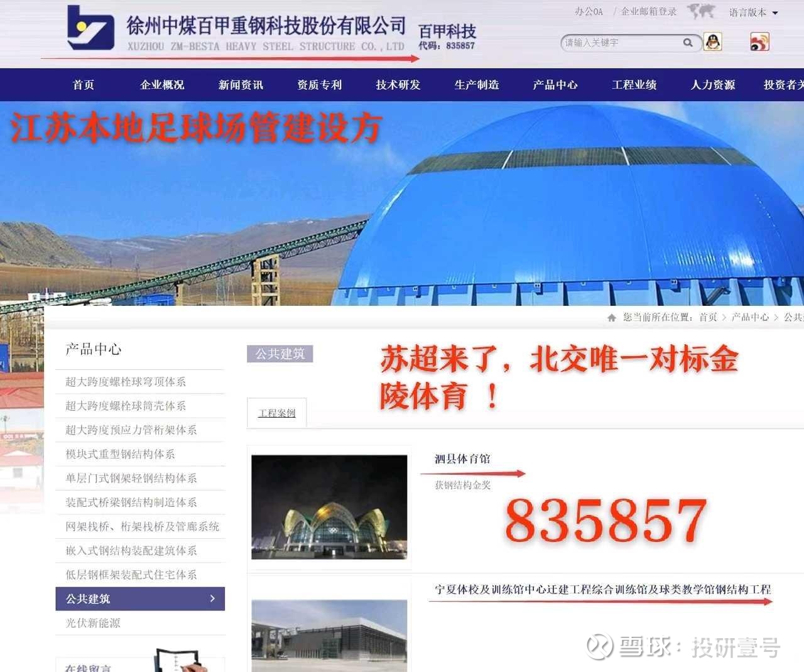Image resolution: width=804 pixels, height=672 pixels.
Task: Open the QQ penguin contact icon
Action: click(712, 42)
